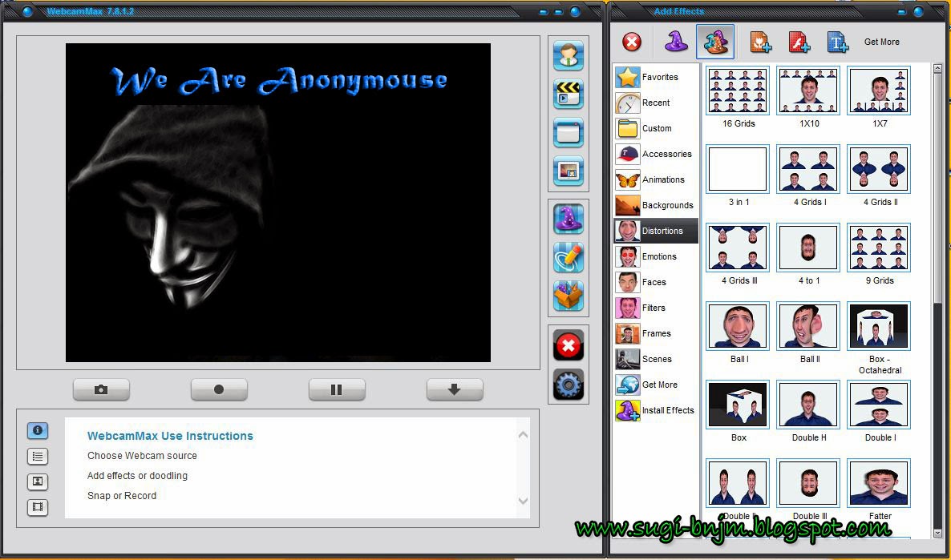The image size is (951, 560).
Task: Select the Emotions category
Action: click(x=656, y=256)
